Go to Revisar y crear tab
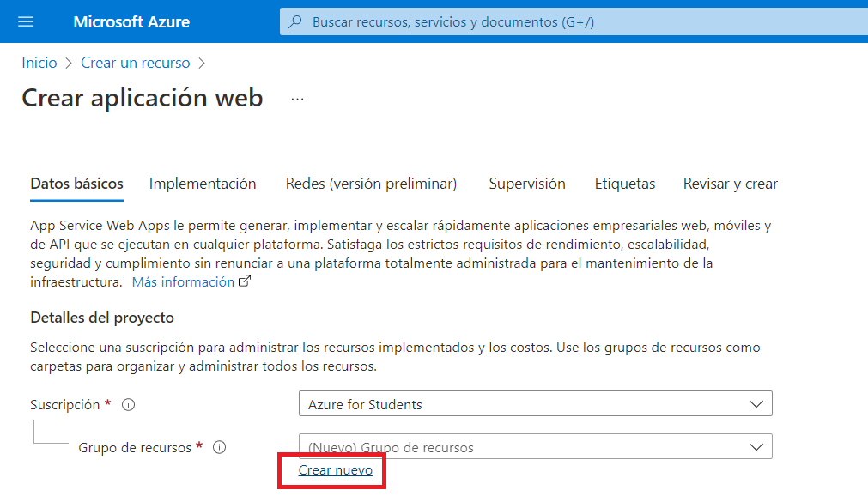The image size is (868, 502). (730, 184)
